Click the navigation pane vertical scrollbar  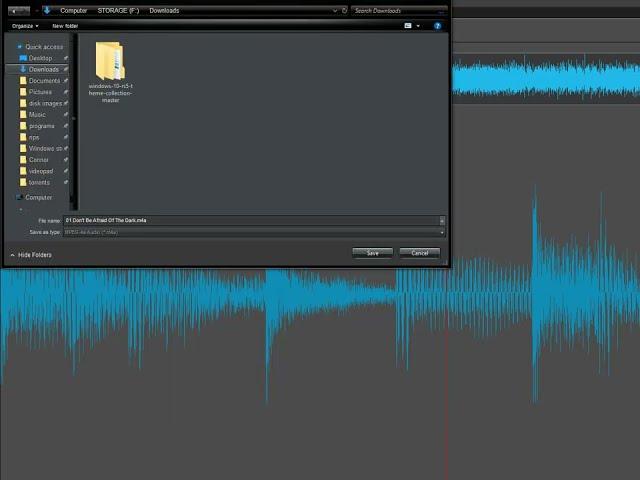73,122
